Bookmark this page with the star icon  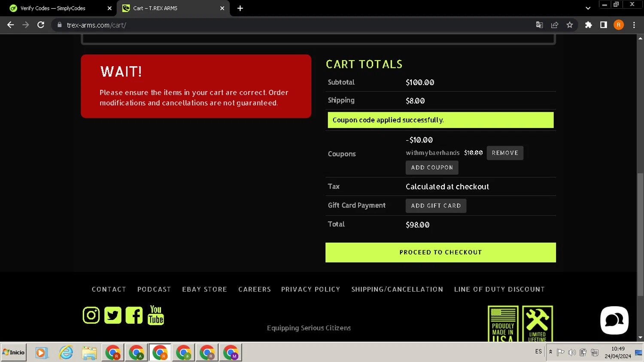(570, 25)
